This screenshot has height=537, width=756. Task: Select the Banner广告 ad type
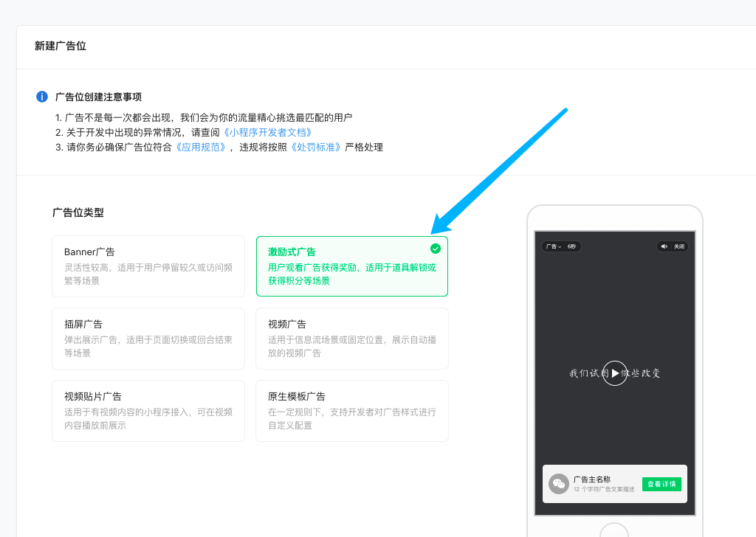[148, 266]
